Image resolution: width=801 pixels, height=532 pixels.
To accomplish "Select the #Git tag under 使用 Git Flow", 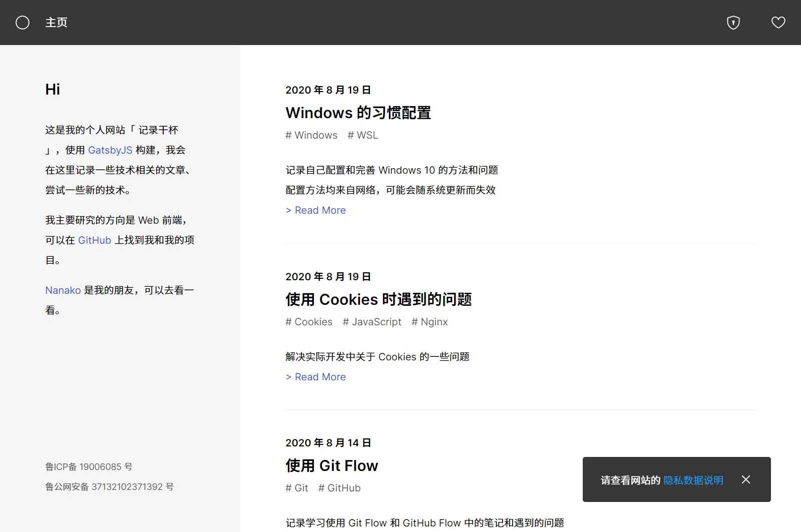I will [297, 488].
